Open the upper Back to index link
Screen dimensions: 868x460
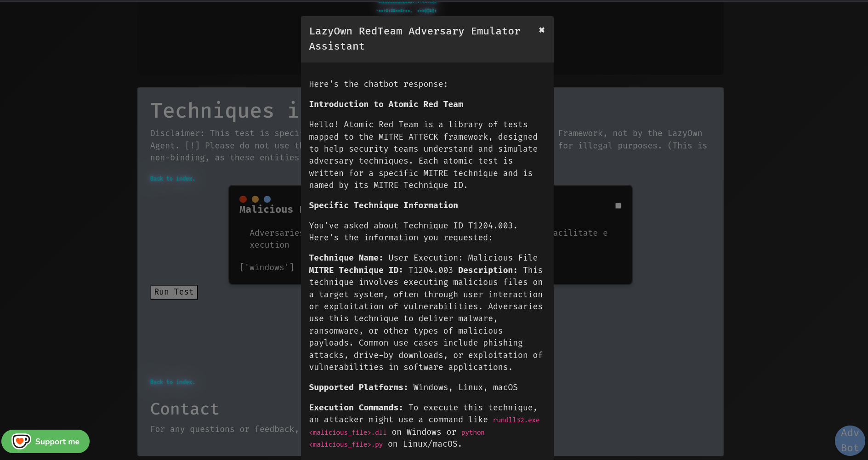tap(172, 178)
